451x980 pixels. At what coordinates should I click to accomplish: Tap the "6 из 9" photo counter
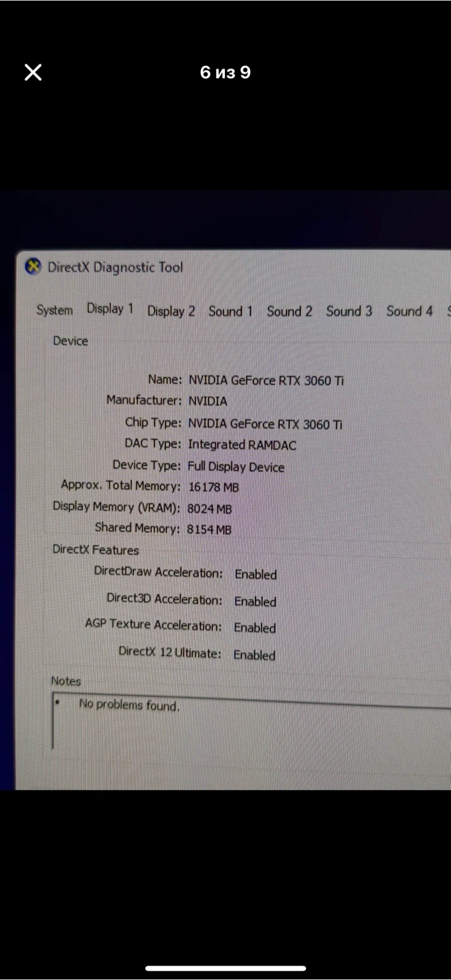226,72
